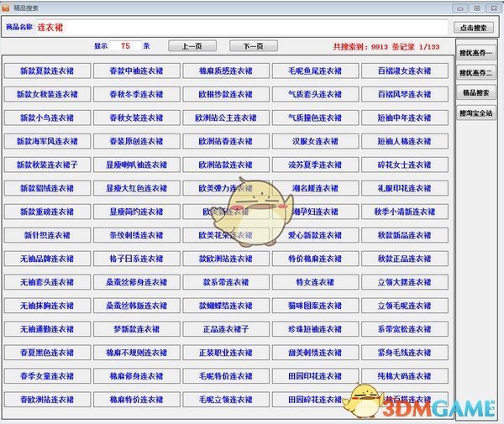504x424 pixels.
Task: Choose keyword 春季女童连衣裙
Action: (47, 375)
